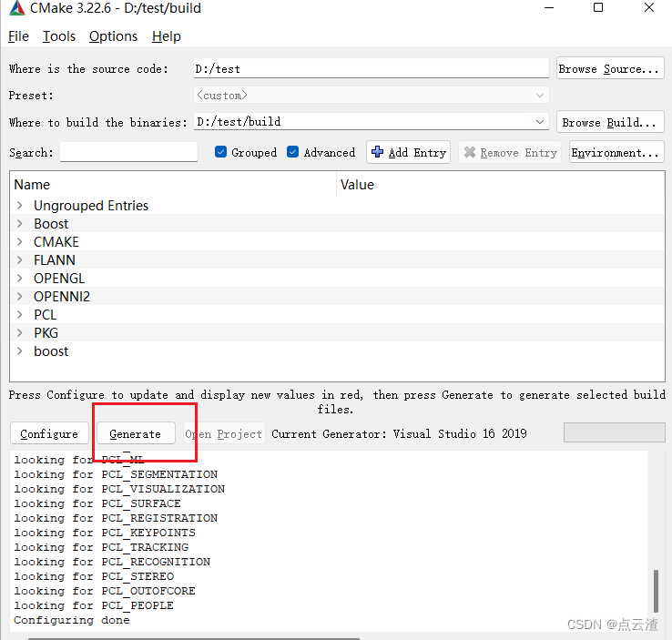Click the Open Project button
Viewport: 672px width, 640px height.
pyautogui.click(x=224, y=433)
